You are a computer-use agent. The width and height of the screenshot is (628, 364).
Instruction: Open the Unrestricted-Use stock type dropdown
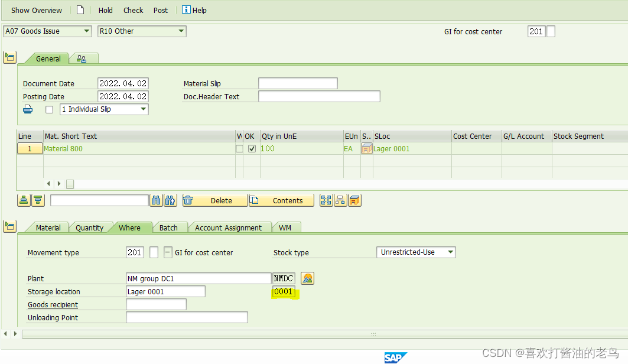coord(450,252)
